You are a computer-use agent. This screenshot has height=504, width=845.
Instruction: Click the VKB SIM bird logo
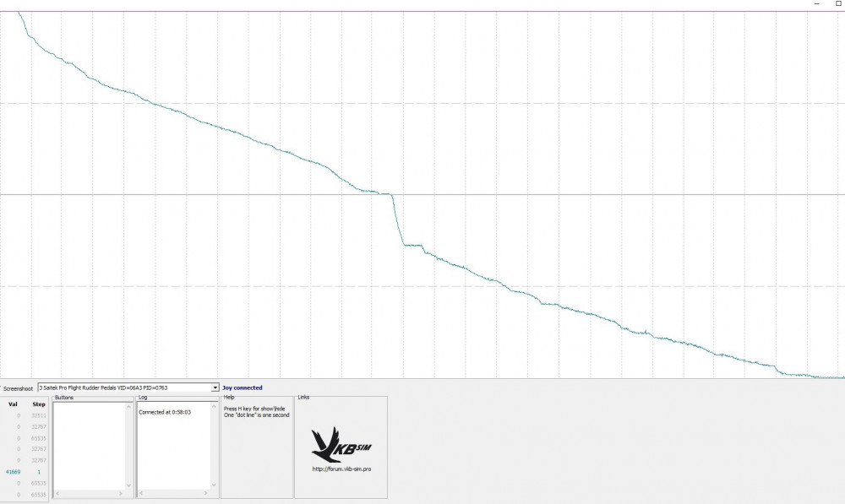coord(341,445)
